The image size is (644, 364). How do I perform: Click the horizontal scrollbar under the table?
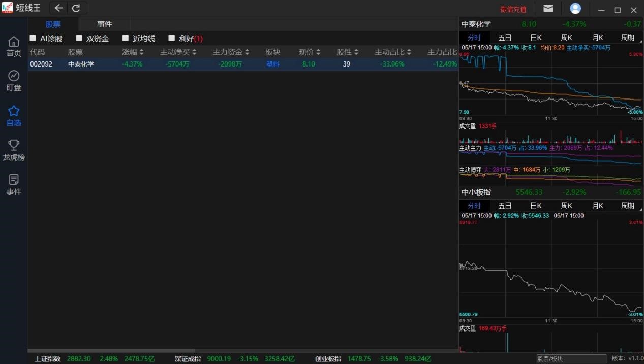pyautogui.click(x=111, y=351)
